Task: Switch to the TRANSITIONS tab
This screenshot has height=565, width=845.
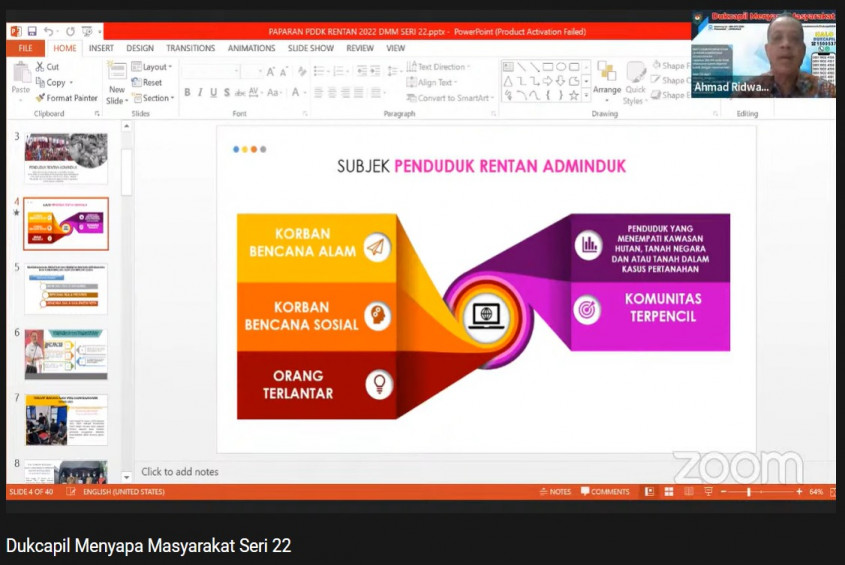Action: click(190, 48)
